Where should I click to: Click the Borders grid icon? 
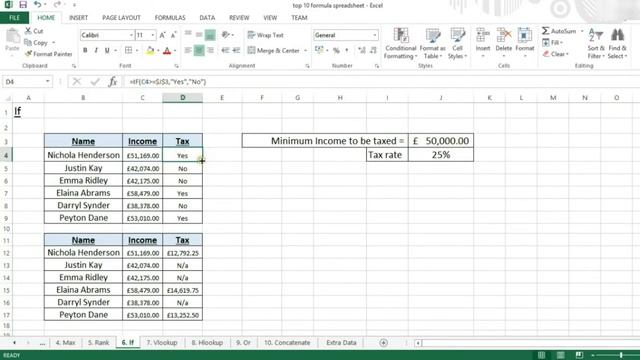point(129,50)
